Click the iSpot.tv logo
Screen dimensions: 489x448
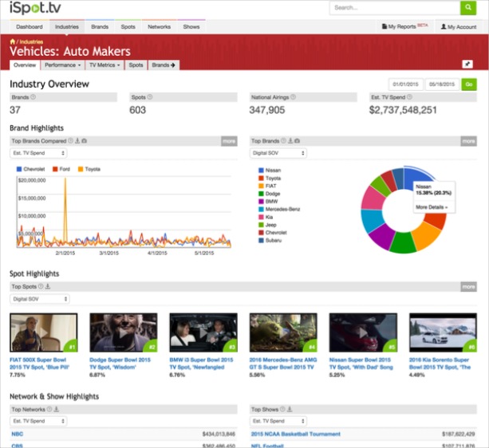(x=35, y=7)
